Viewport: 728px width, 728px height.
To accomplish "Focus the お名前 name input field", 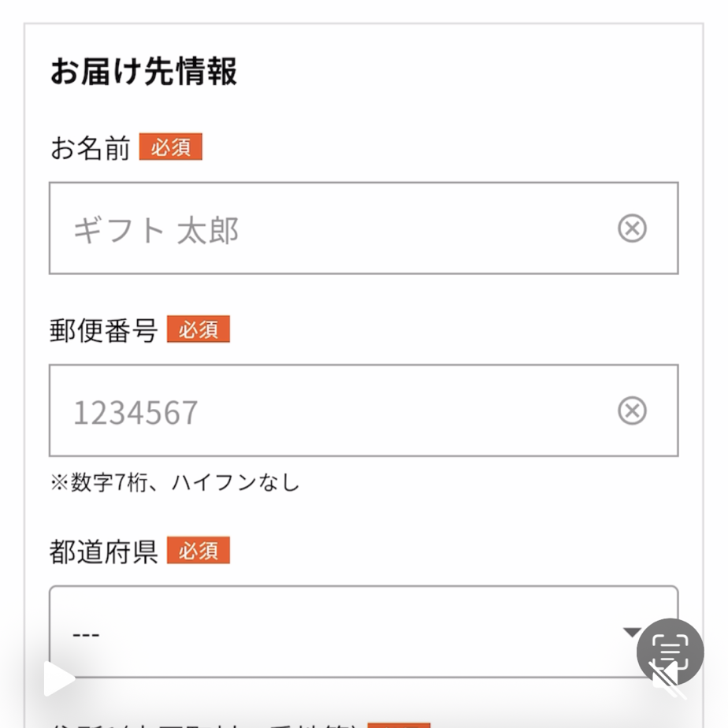I will [x=331, y=228].
